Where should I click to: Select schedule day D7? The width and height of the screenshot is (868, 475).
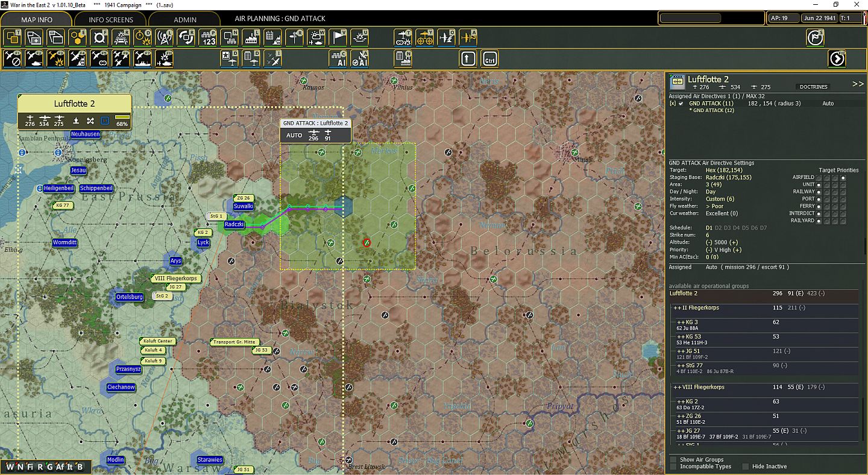763,228
